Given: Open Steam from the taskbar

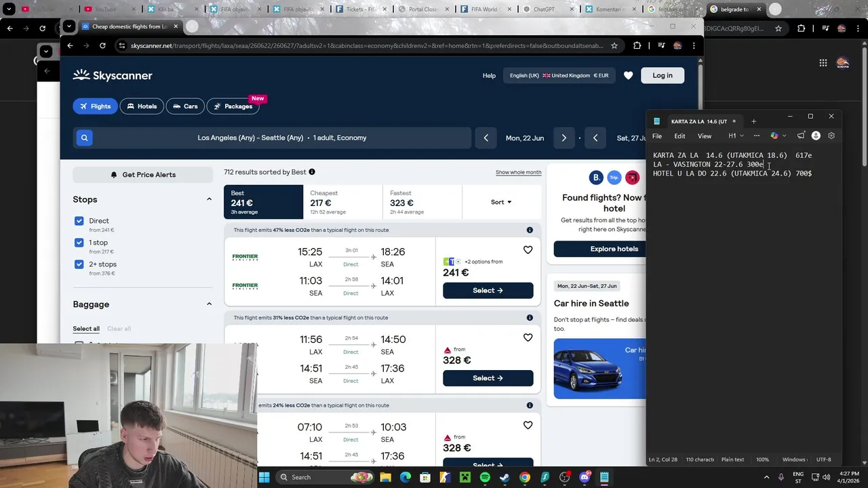Looking at the screenshot, I should coord(505,477).
